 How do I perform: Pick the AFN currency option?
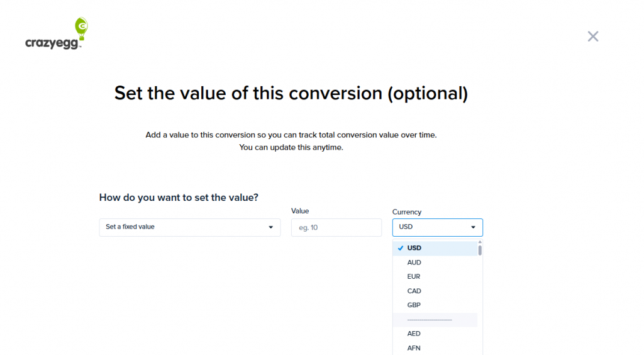414,347
